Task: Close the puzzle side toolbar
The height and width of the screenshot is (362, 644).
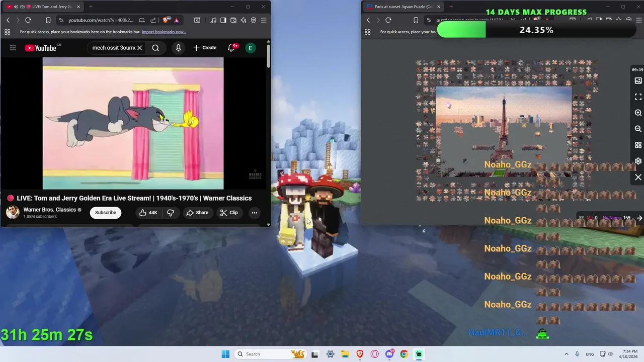Action: [x=638, y=177]
